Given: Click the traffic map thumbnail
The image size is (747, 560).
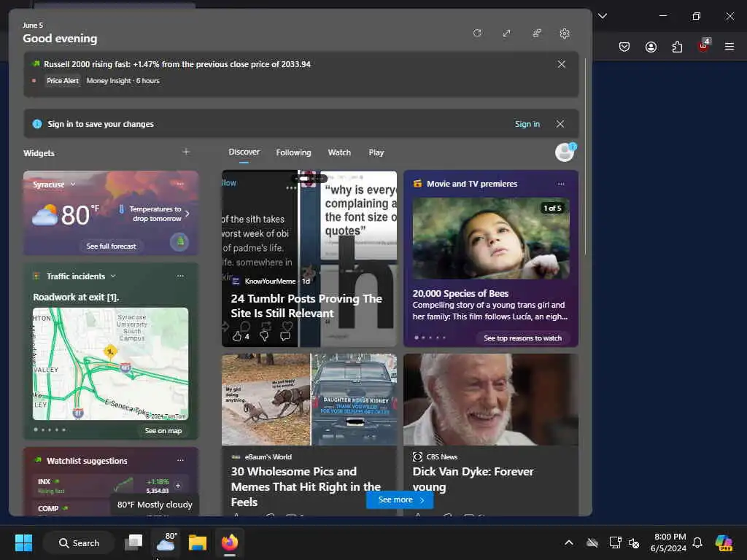Looking at the screenshot, I should point(111,364).
